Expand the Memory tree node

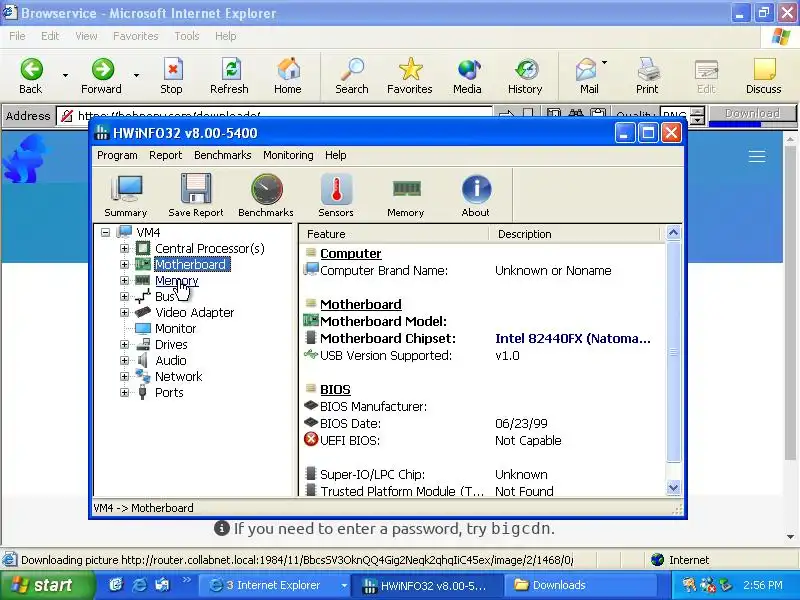click(124, 281)
